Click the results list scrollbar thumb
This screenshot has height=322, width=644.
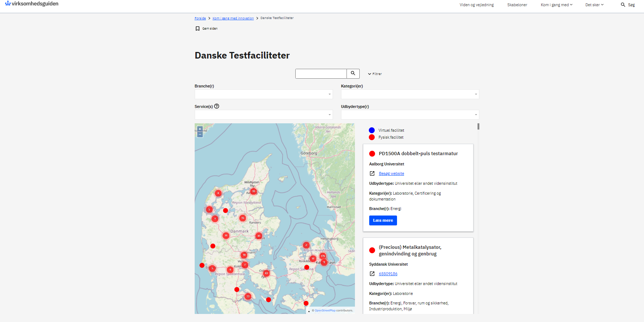tap(478, 126)
